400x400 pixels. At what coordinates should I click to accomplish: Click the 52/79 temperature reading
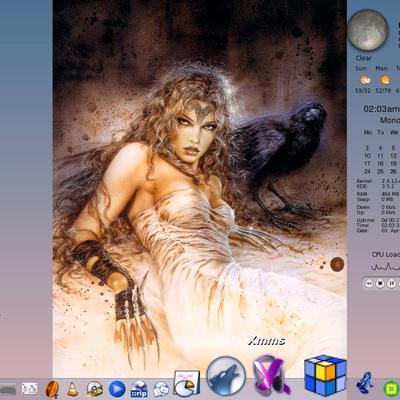[383, 91]
